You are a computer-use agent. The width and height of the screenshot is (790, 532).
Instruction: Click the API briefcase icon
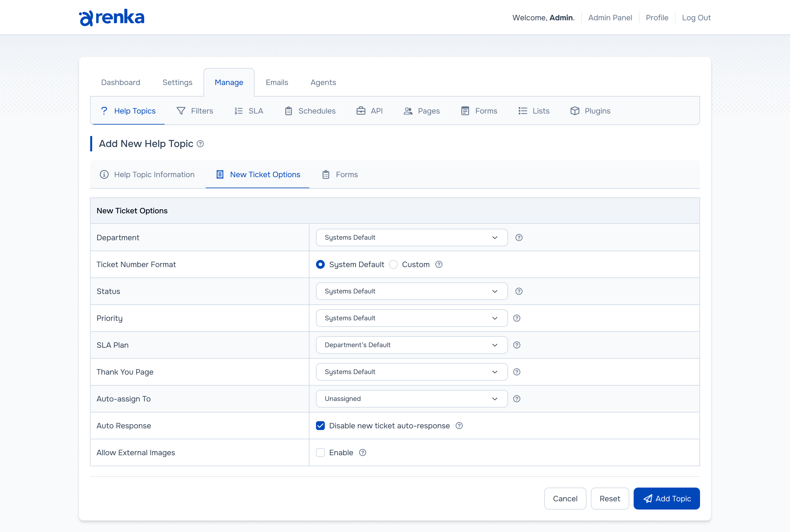coord(361,111)
